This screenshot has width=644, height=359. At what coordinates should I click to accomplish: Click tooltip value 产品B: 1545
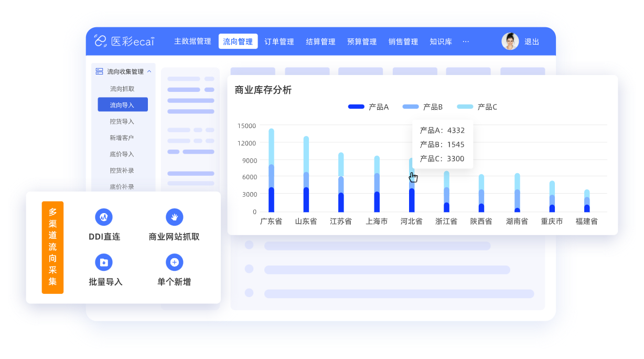442,144
